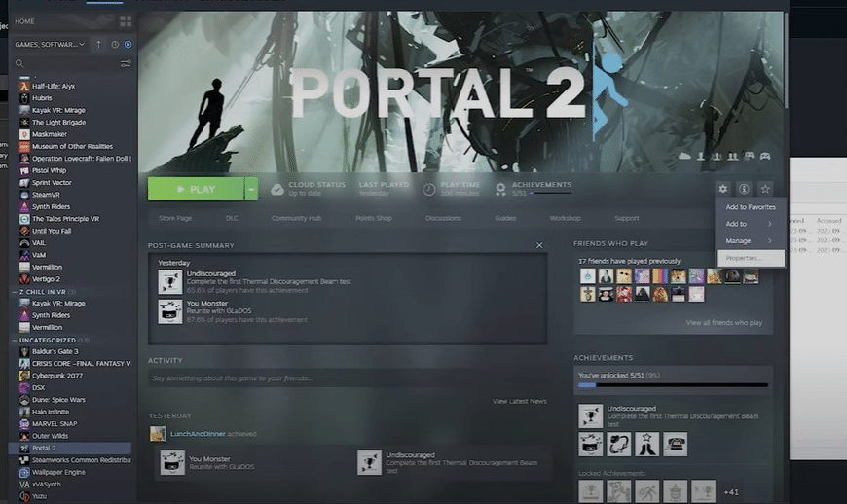
Task: Collapse the Z CHILL IN VR category
Action: click(15, 291)
